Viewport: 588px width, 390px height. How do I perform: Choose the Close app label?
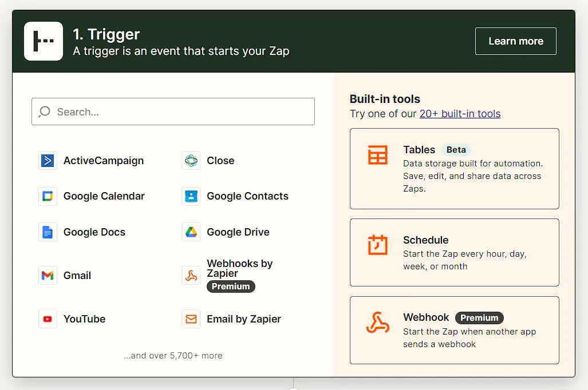click(x=220, y=161)
